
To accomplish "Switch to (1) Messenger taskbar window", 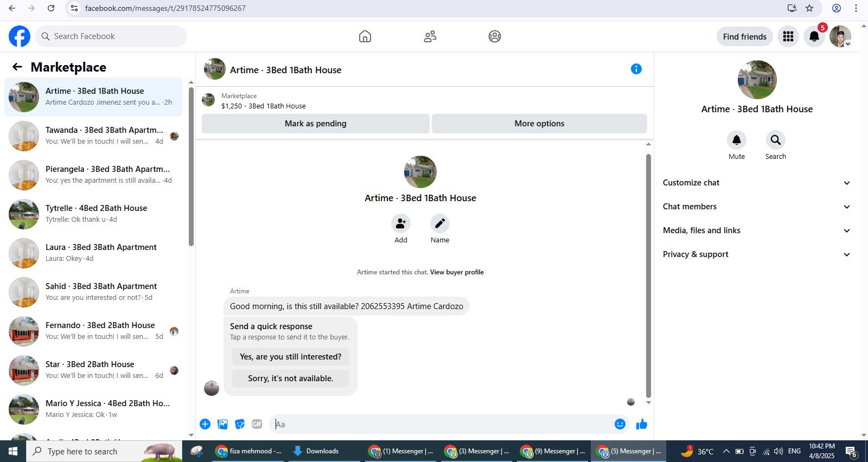I will (400, 451).
